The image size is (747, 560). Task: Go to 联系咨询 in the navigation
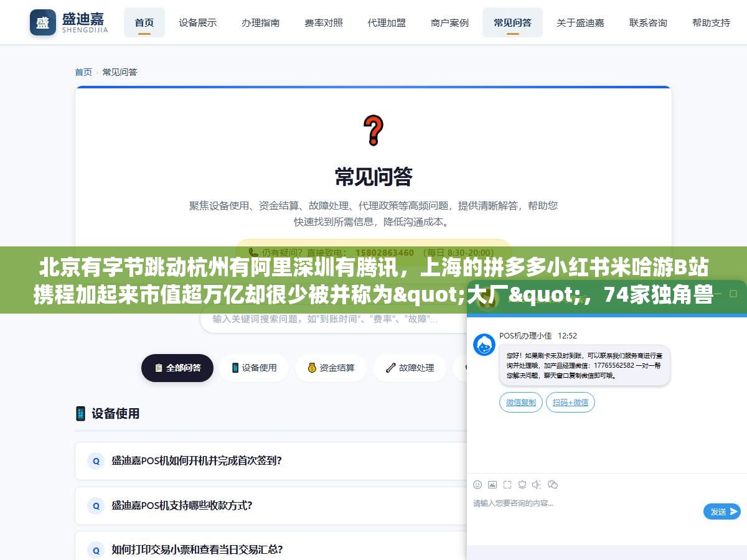[648, 22]
